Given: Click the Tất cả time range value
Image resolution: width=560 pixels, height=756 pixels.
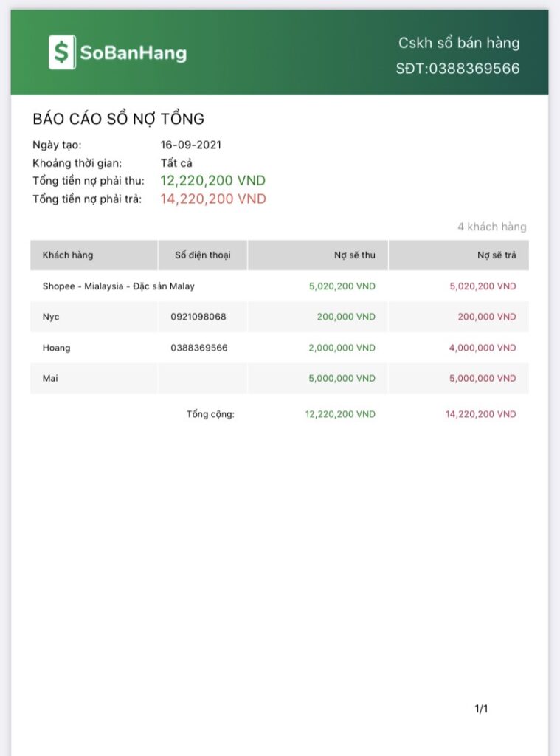Looking at the screenshot, I should tap(176, 162).
